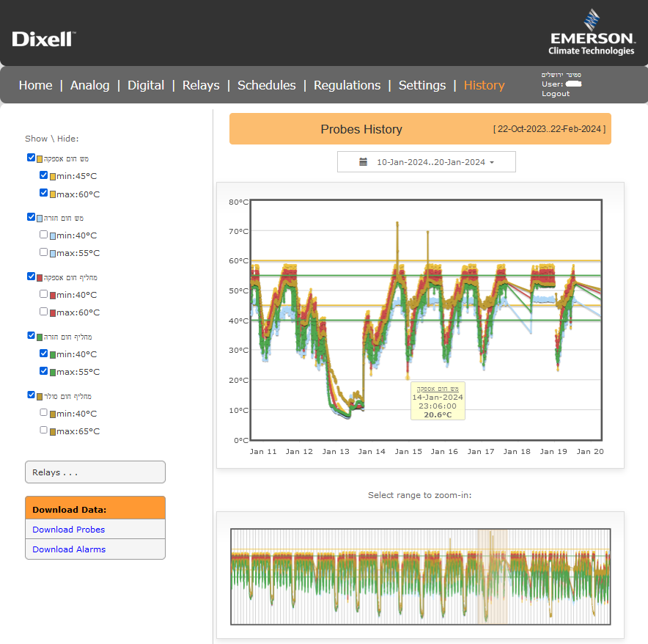This screenshot has height=644, width=648.
Task: Uncheck green max:55°C checkbox
Action: pos(43,370)
